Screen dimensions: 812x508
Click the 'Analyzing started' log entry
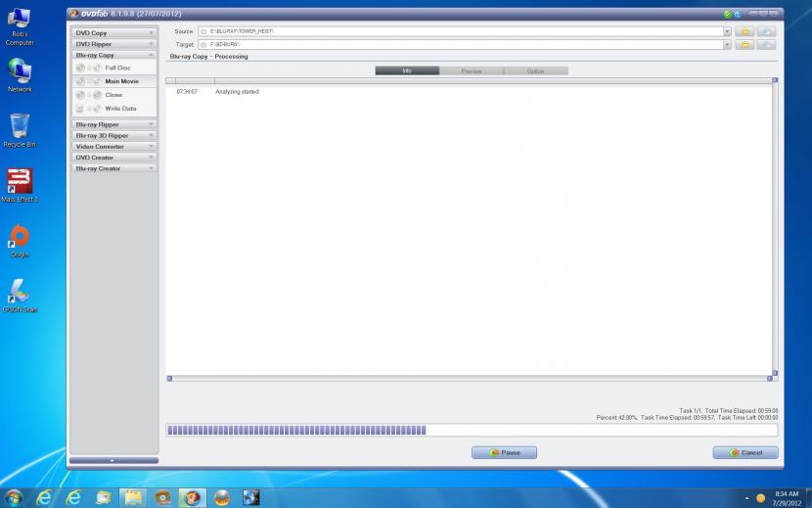[x=237, y=92]
